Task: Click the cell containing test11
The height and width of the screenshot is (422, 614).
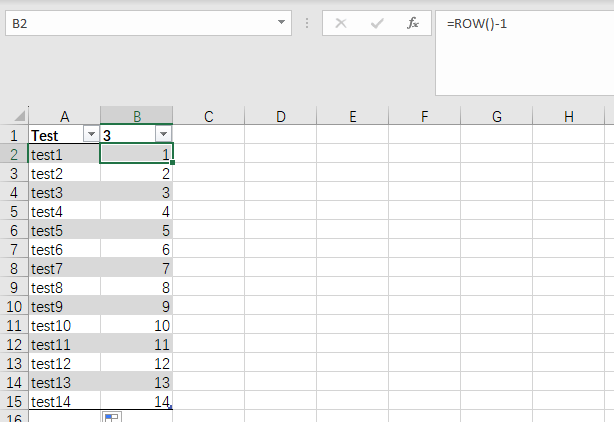Action: (x=64, y=344)
